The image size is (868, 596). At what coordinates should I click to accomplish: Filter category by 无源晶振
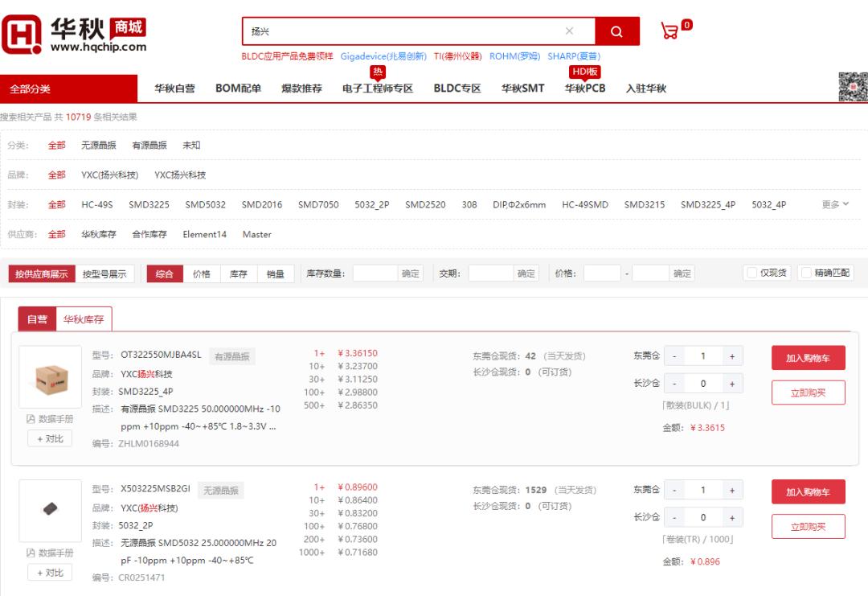tap(99, 145)
